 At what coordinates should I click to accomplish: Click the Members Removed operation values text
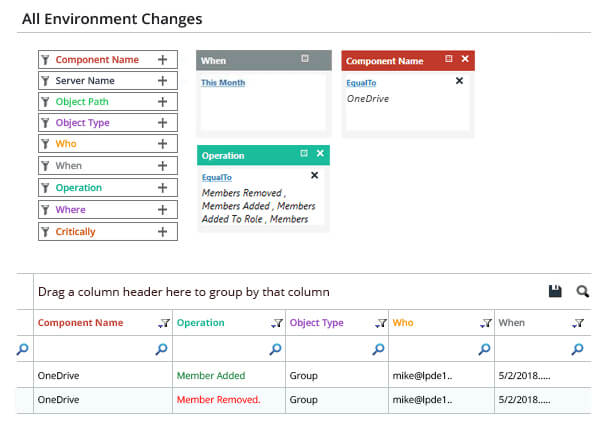tap(258, 206)
